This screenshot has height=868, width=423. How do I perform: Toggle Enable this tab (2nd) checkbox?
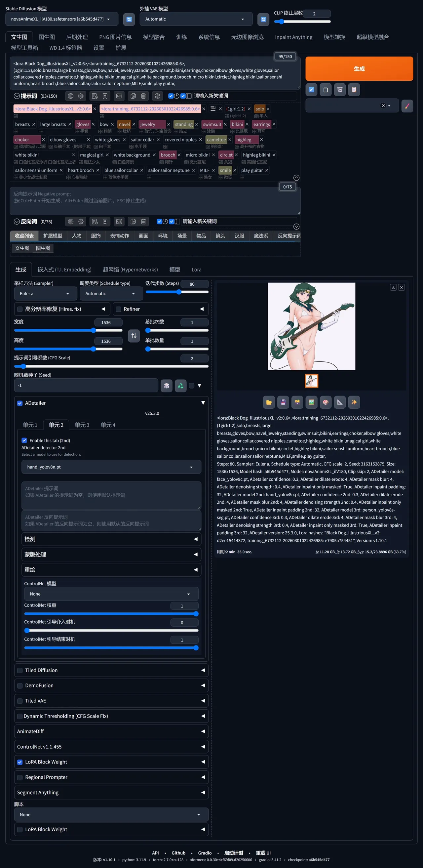24,440
